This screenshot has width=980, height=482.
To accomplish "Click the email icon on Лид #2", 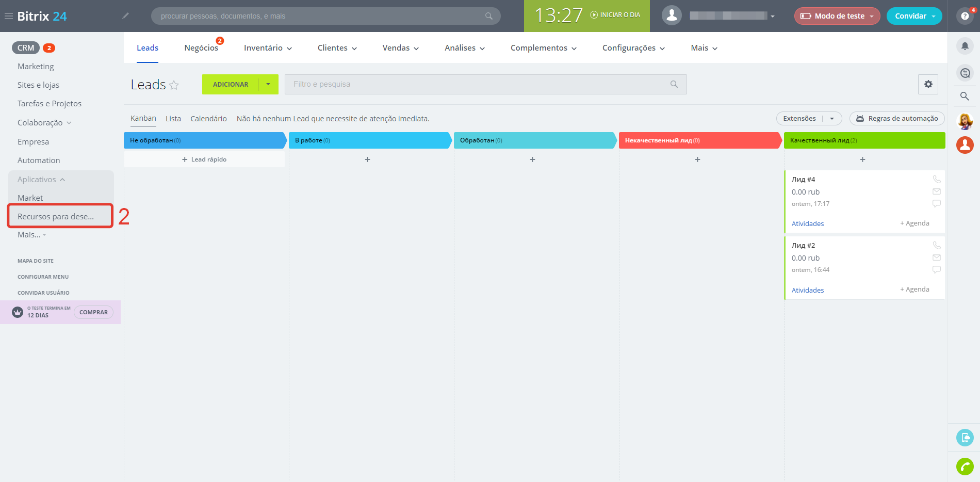I will click(936, 258).
